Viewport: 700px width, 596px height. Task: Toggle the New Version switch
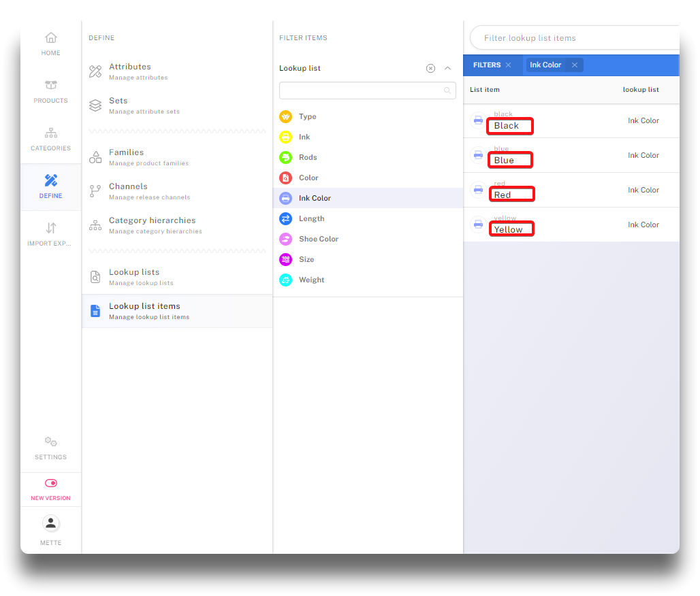point(50,483)
